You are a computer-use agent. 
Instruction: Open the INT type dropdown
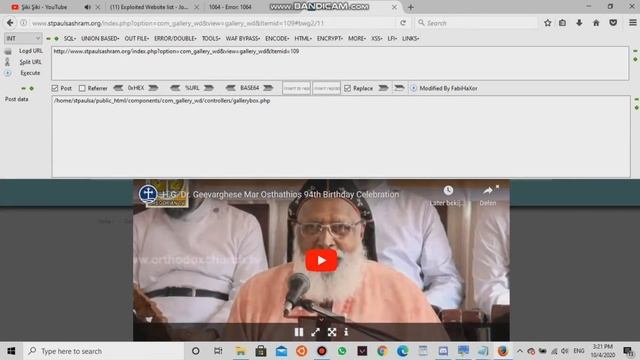point(23,38)
